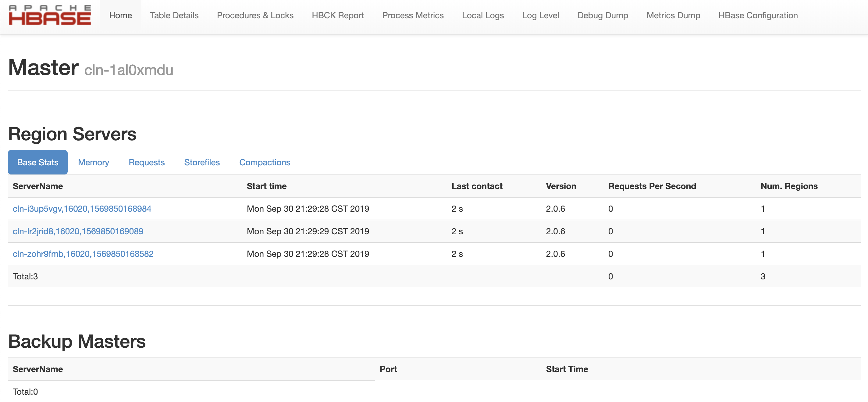Select the Base Stats tab
The height and width of the screenshot is (402, 868).
[38, 162]
